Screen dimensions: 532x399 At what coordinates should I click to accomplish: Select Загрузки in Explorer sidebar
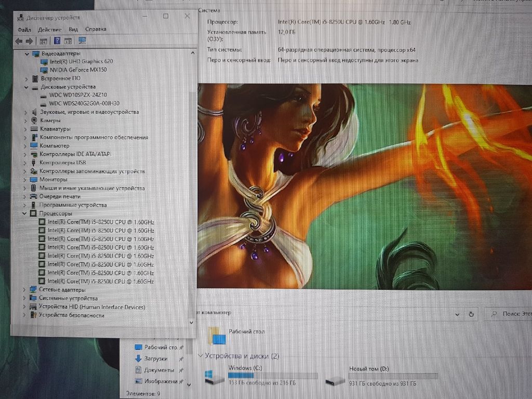click(151, 358)
